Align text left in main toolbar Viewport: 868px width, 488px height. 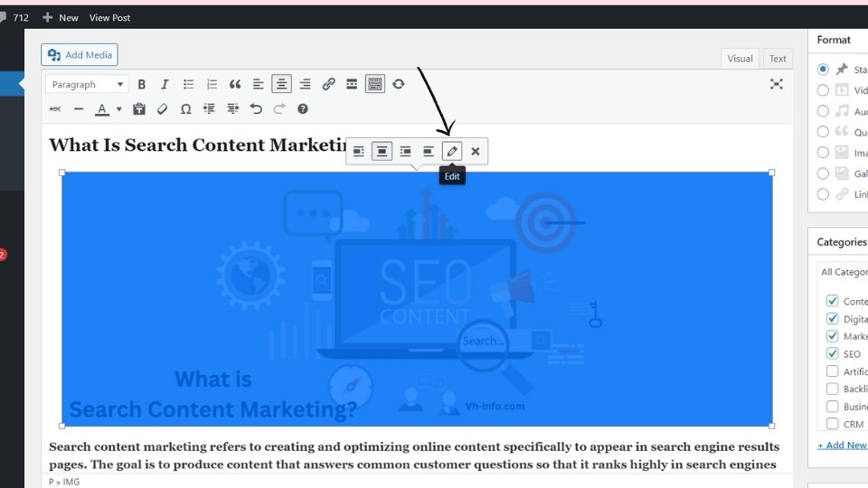click(258, 84)
